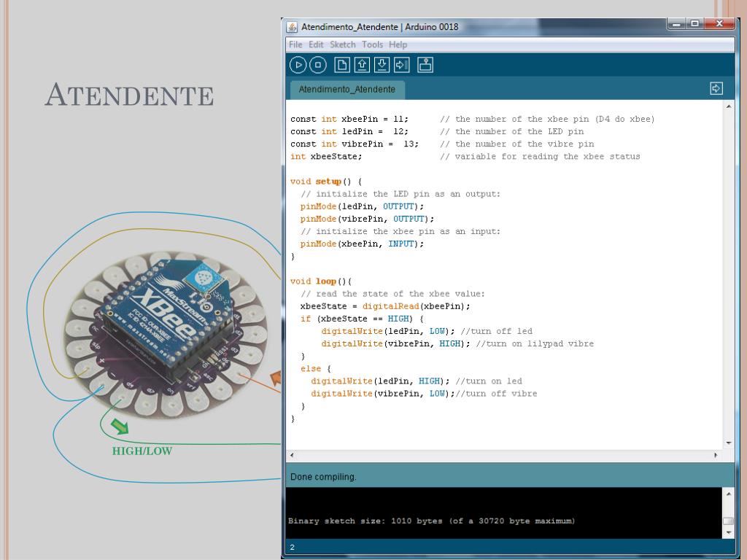747x560 pixels.
Task: Open a sketch using the Open arrow icon
Action: [362, 65]
